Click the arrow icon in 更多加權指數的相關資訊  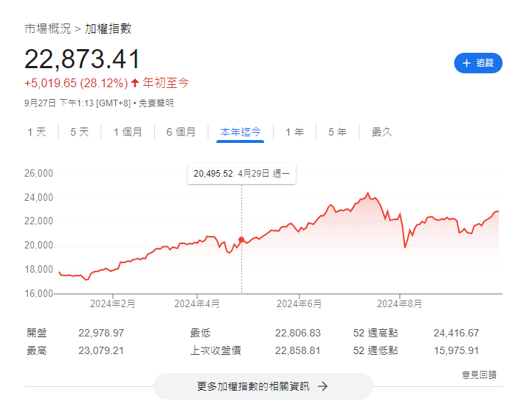(x=323, y=386)
